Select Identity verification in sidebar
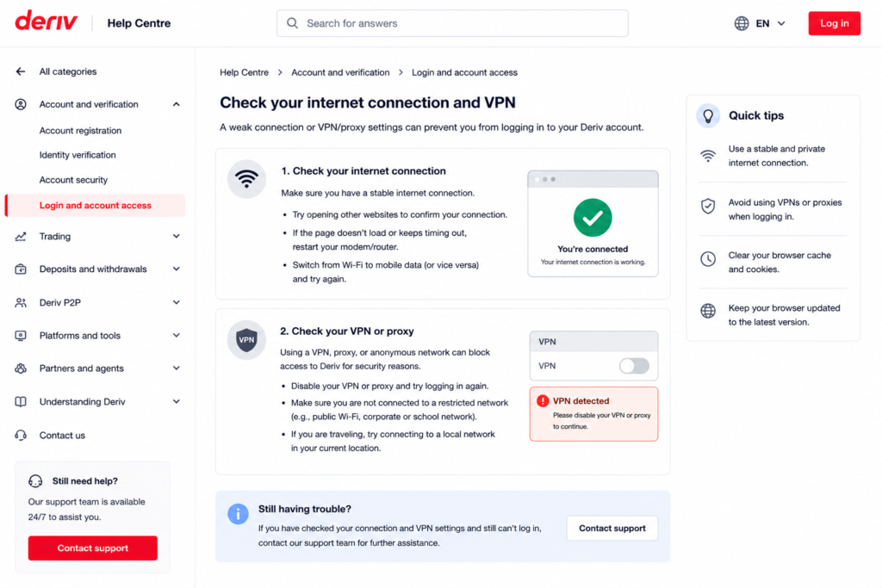The image size is (882, 588). (x=78, y=155)
